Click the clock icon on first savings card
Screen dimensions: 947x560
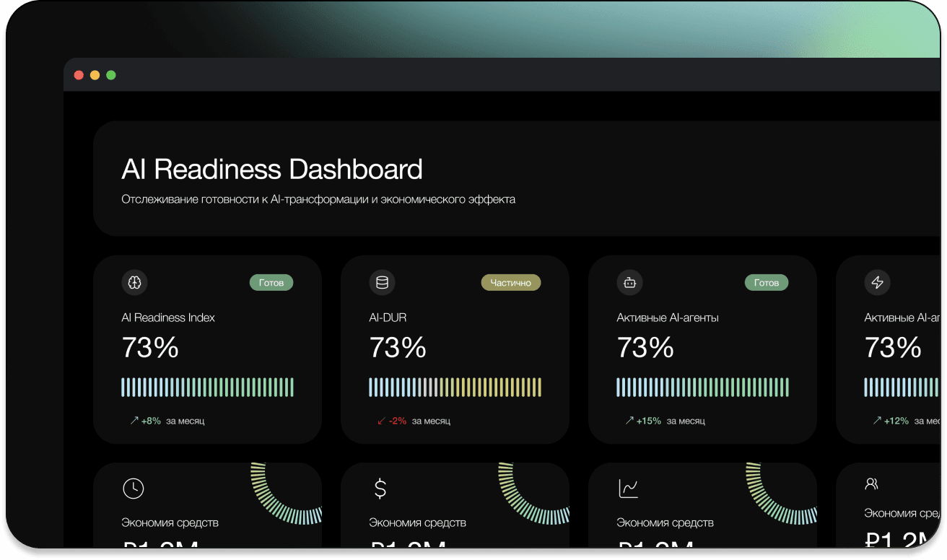pyautogui.click(x=134, y=489)
